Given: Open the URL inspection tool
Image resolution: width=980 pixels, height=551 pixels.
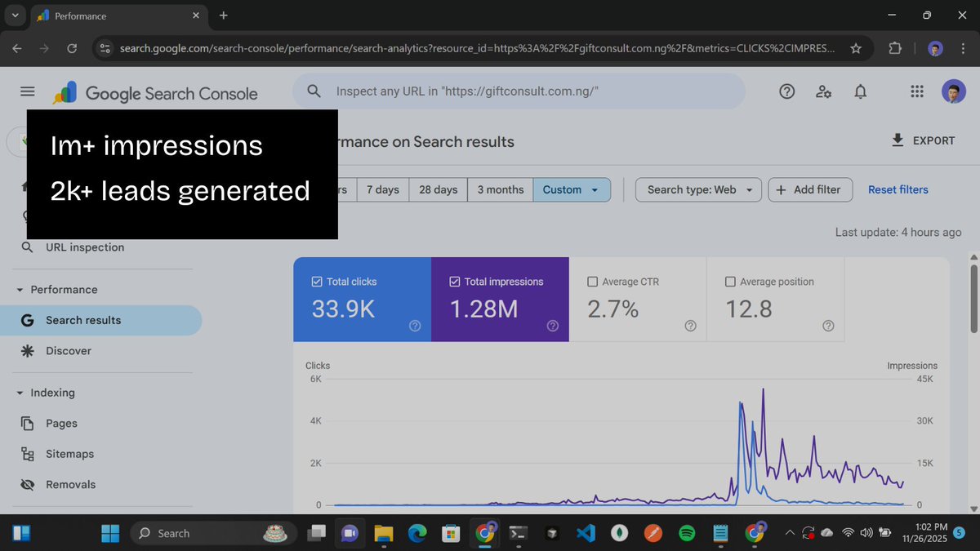Looking at the screenshot, I should click(x=84, y=247).
